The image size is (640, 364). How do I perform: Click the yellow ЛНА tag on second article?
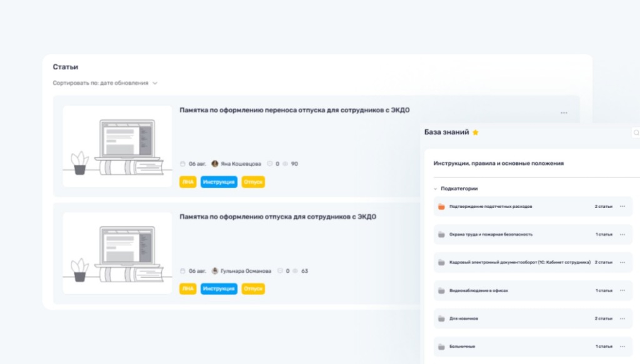(187, 288)
